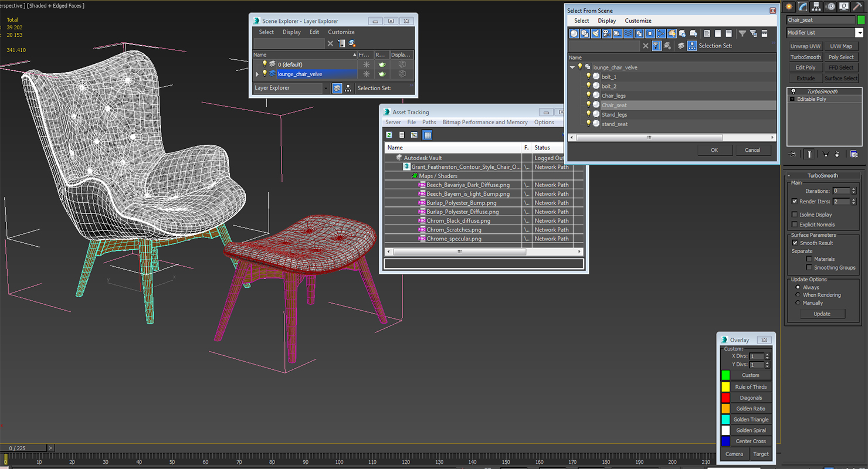Viewport: 868px width, 469px height.
Task: Open the Utilities hammer panel tab
Action: click(857, 6)
